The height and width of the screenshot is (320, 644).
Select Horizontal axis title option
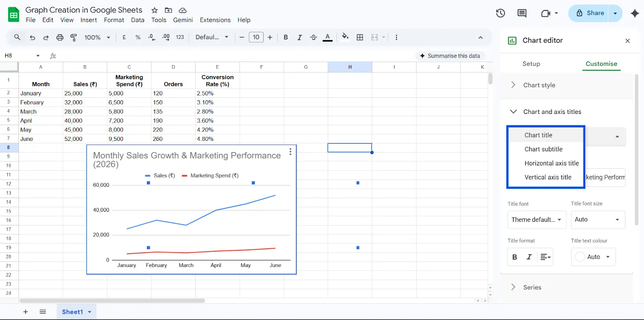(551, 163)
